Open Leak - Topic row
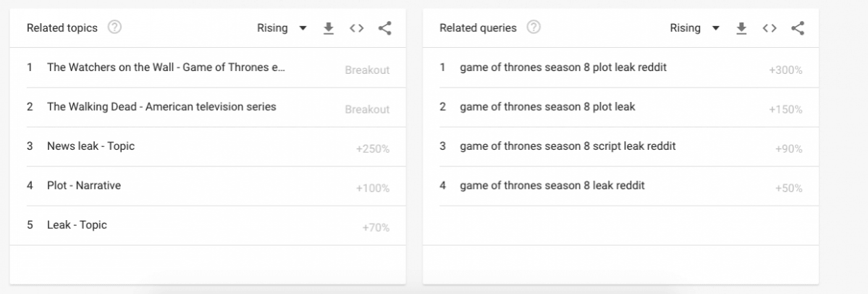868x294 pixels. click(77, 225)
